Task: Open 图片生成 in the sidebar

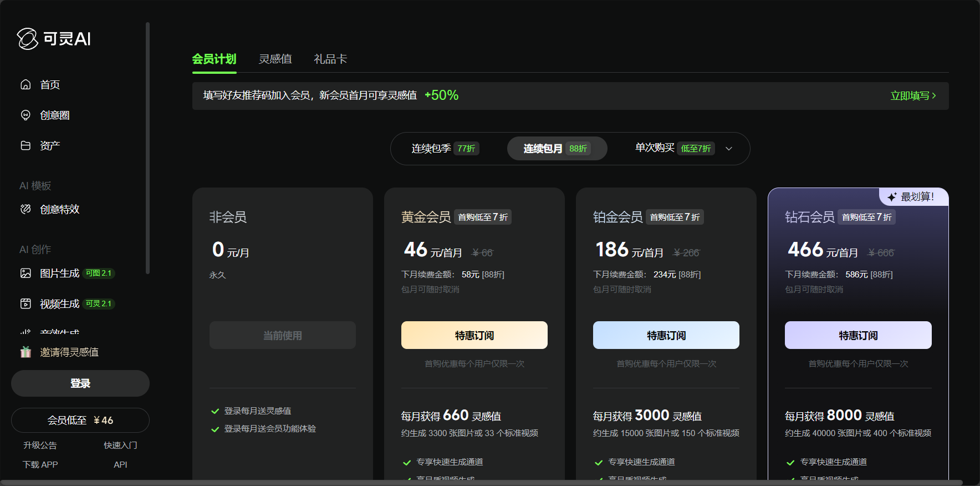Action: pyautogui.click(x=60, y=273)
